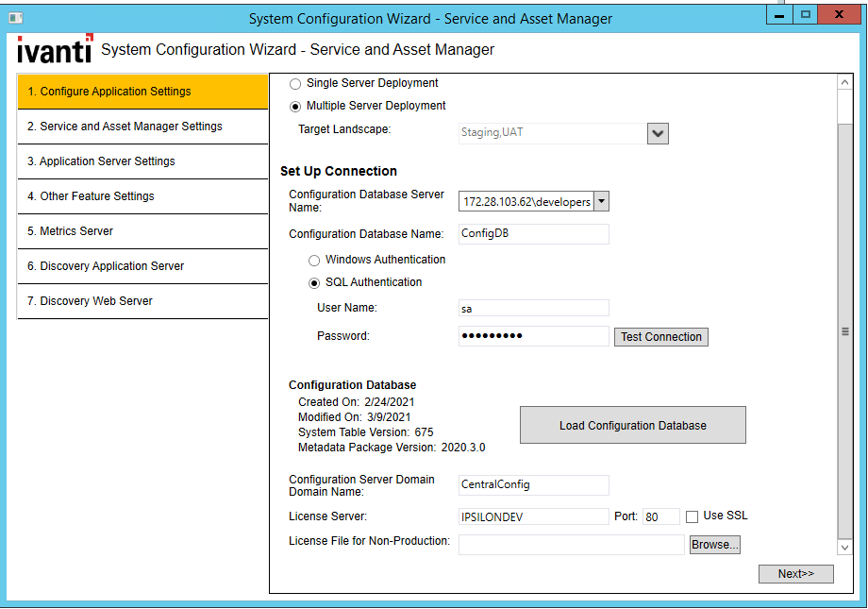Choose Windows Authentication
Viewport: 868px width, 609px height.
coord(312,260)
